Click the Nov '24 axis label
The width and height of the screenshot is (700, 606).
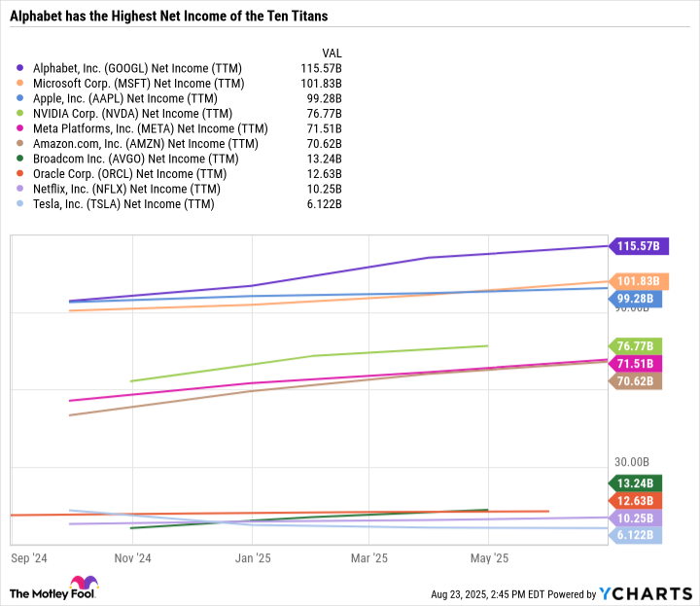(x=132, y=558)
